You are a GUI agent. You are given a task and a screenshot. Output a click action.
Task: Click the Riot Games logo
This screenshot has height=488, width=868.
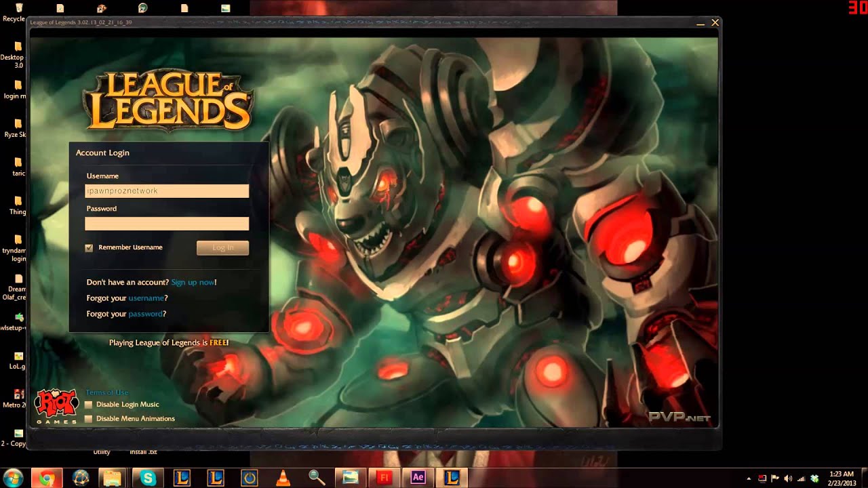pos(57,406)
